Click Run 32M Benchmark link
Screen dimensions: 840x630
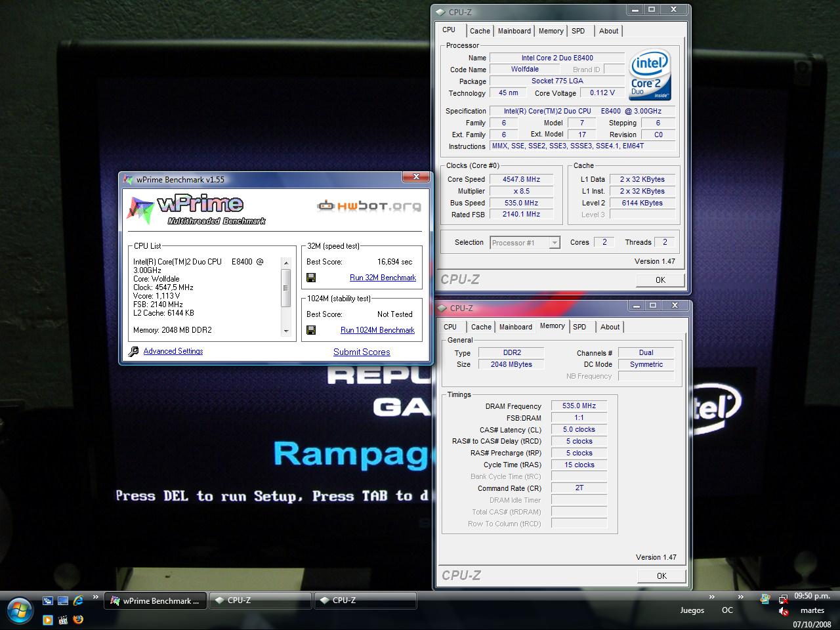(x=383, y=278)
